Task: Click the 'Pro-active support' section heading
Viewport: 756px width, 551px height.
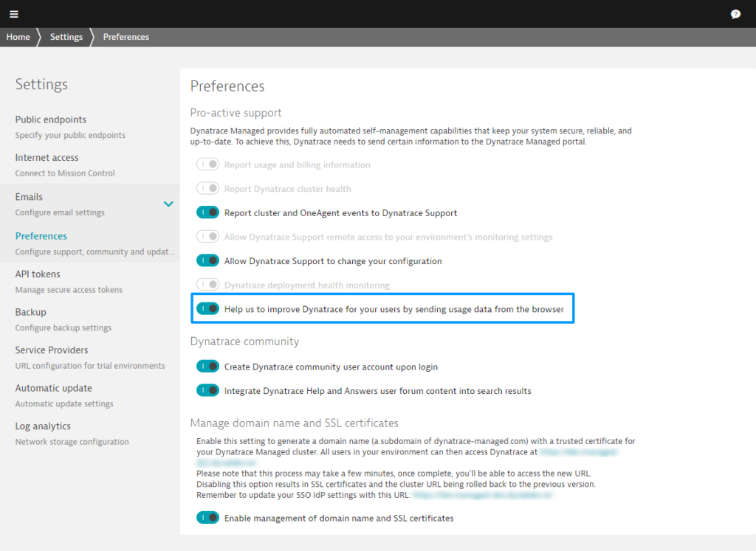Action: pos(236,113)
